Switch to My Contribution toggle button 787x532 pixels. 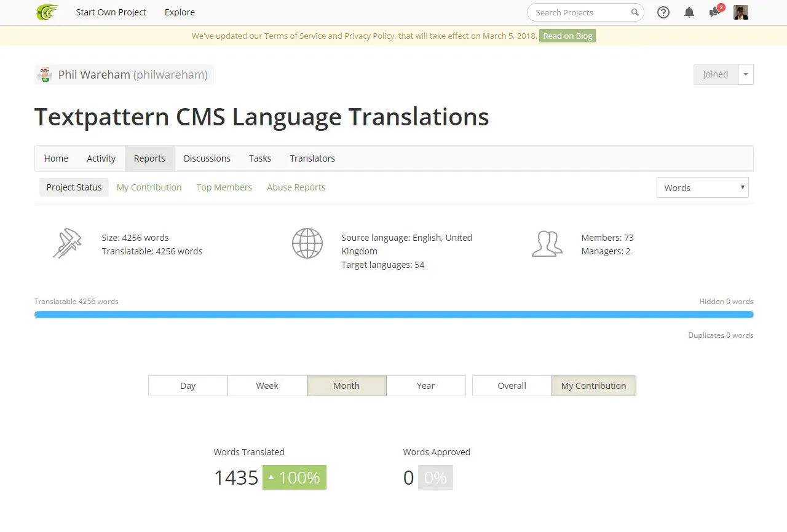[594, 386]
